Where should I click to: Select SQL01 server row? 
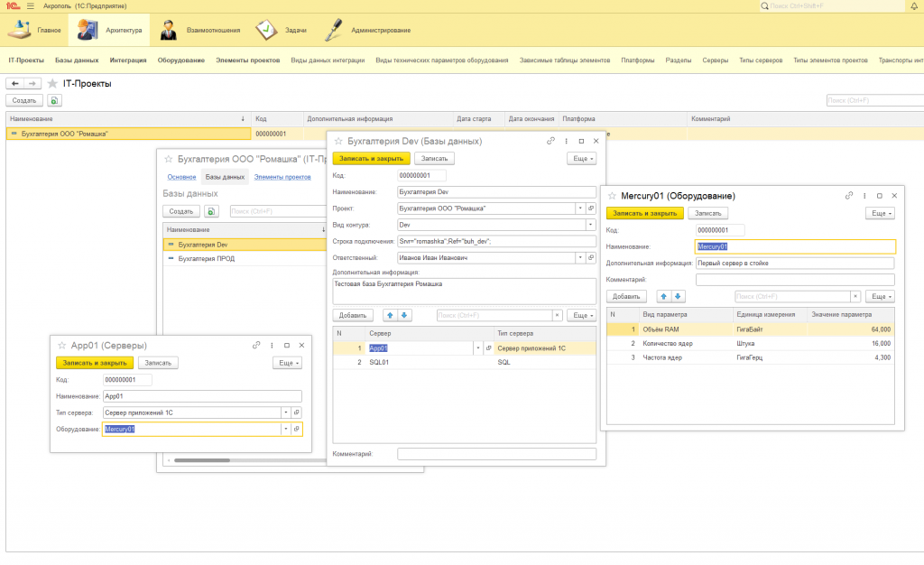point(465,362)
